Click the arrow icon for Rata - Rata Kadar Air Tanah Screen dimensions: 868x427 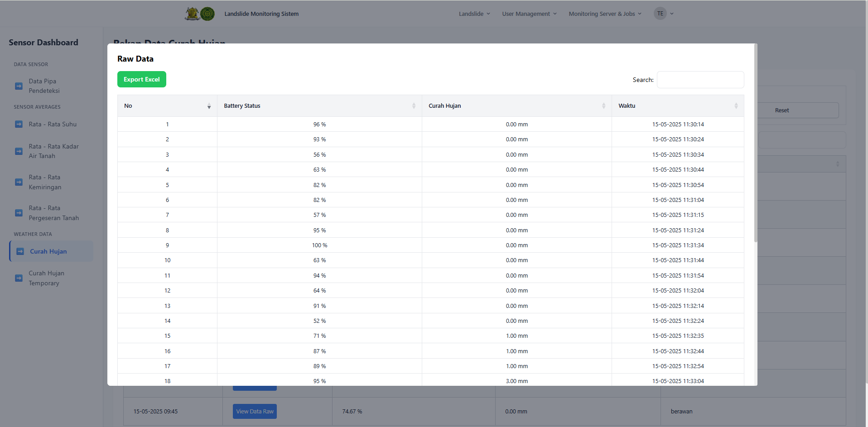tap(19, 151)
